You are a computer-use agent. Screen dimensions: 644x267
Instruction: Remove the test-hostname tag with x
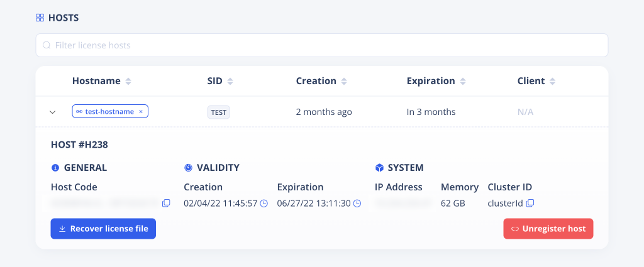click(x=141, y=112)
